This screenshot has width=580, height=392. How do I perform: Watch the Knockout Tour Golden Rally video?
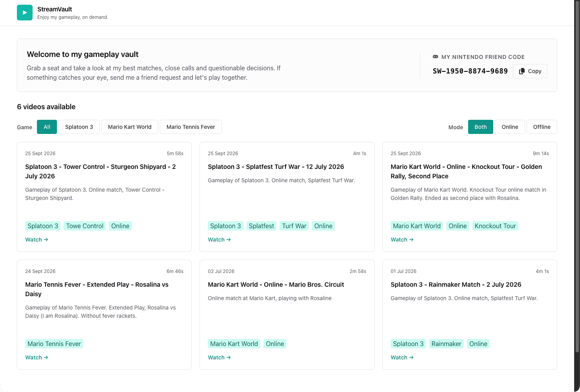point(402,240)
